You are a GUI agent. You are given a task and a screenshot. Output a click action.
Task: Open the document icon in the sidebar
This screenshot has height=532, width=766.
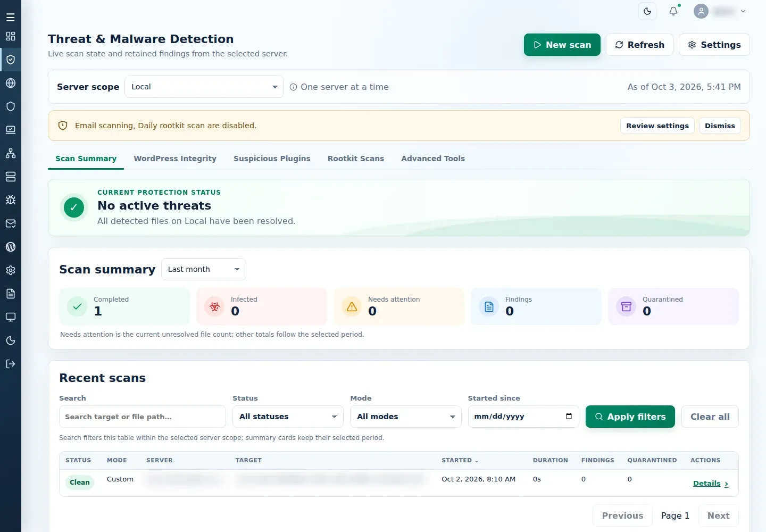point(11,294)
